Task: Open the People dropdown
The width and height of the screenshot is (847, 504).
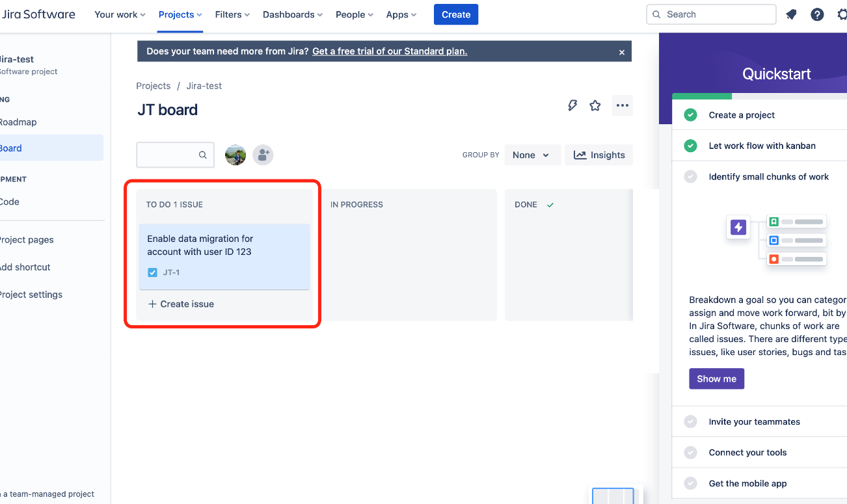Action: pos(355,14)
